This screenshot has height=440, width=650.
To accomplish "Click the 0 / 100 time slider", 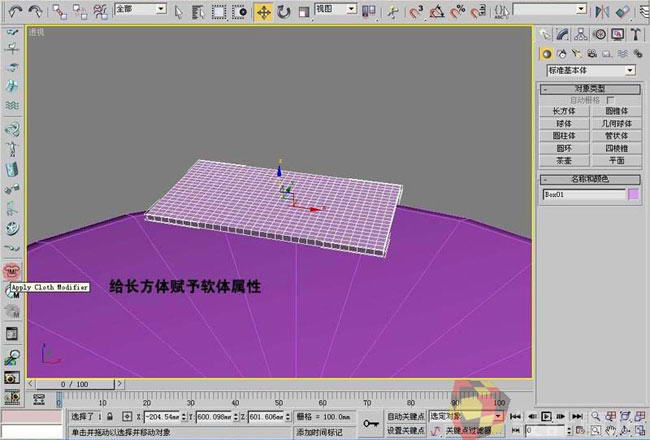I will (75, 384).
